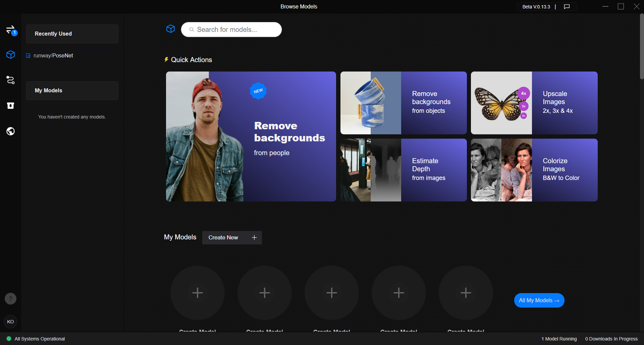Screen dimensions: 644x345
Task: Open Colorize Images B&W to Color card
Action: tap(534, 170)
